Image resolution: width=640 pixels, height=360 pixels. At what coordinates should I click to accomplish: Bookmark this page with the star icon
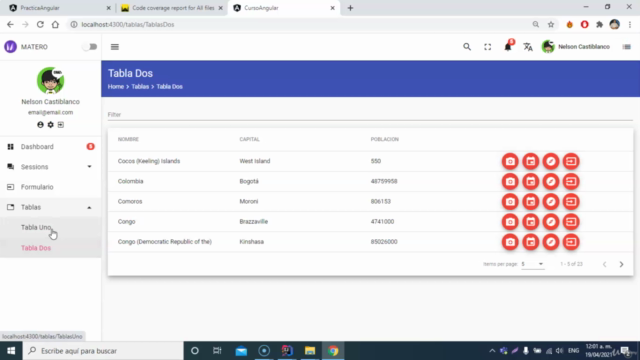tap(551, 24)
